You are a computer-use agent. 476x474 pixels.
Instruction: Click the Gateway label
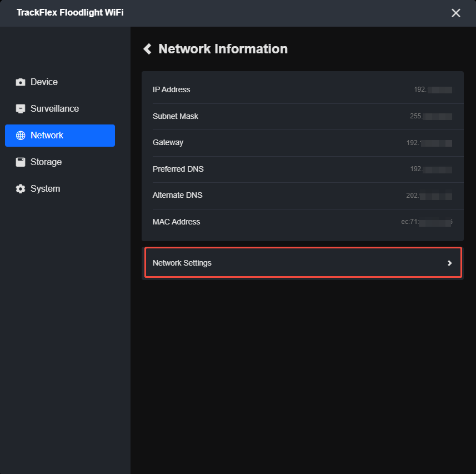coord(168,142)
